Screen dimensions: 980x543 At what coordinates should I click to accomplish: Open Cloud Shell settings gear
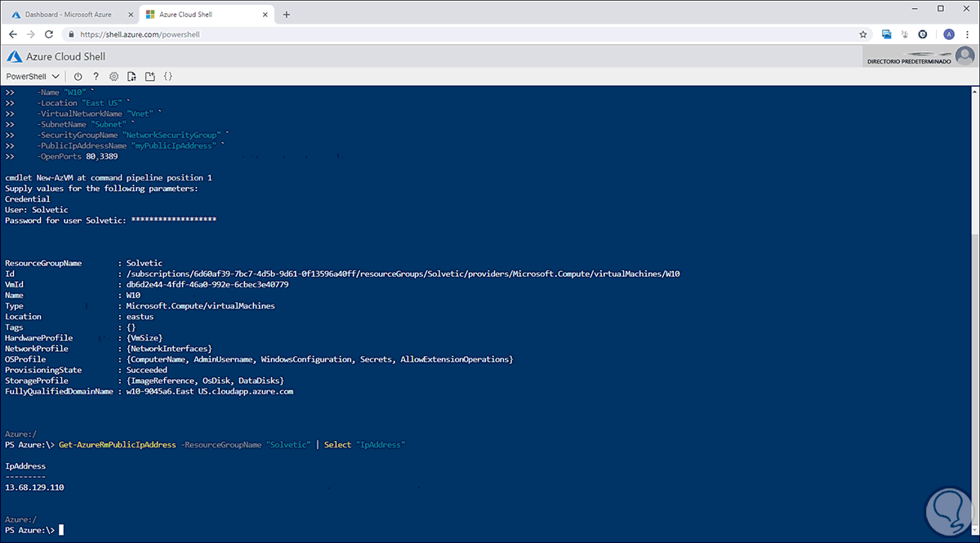click(114, 76)
